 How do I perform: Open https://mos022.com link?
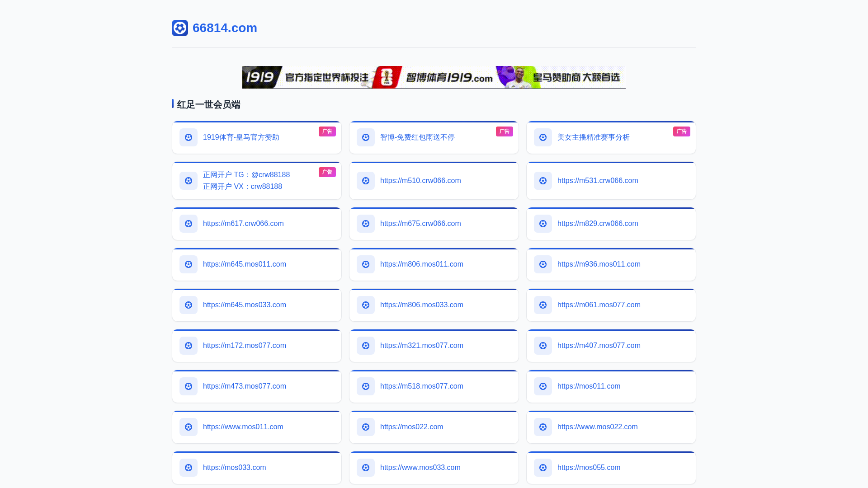(x=412, y=427)
